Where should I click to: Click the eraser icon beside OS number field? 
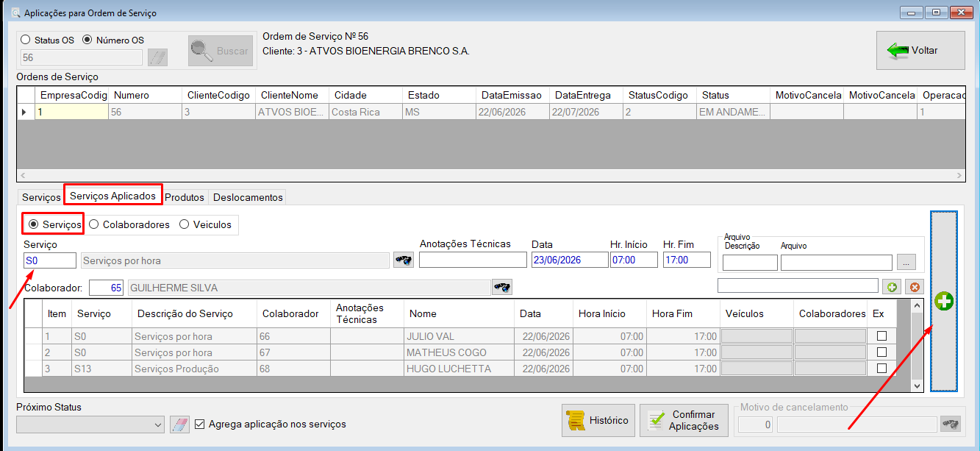(x=157, y=57)
